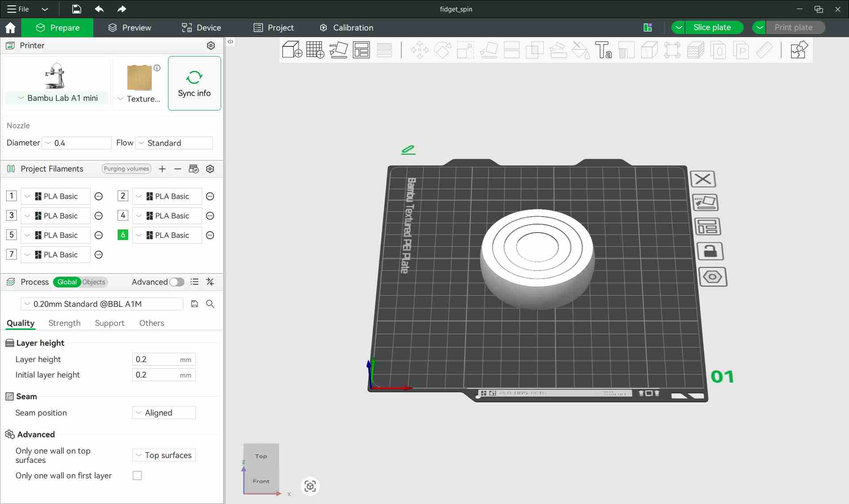Open the Scale tool
This screenshot has width=849, height=504.
click(x=465, y=50)
